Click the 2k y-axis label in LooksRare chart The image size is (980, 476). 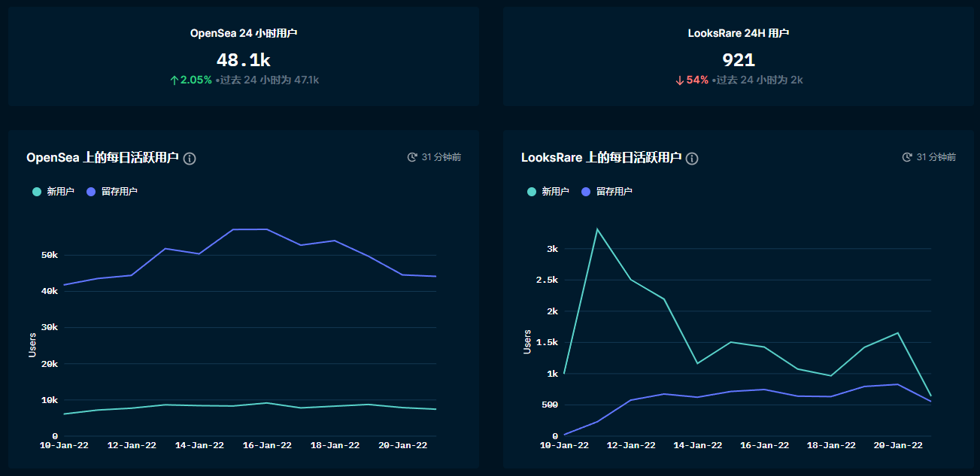coord(552,311)
